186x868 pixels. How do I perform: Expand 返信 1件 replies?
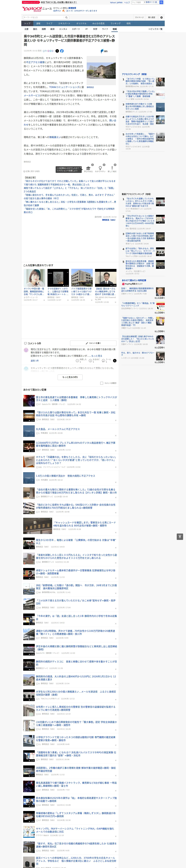tap(34, 361)
